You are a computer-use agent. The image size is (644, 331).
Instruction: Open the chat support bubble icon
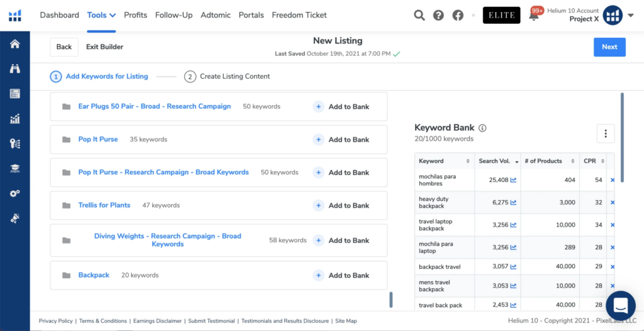click(x=620, y=306)
